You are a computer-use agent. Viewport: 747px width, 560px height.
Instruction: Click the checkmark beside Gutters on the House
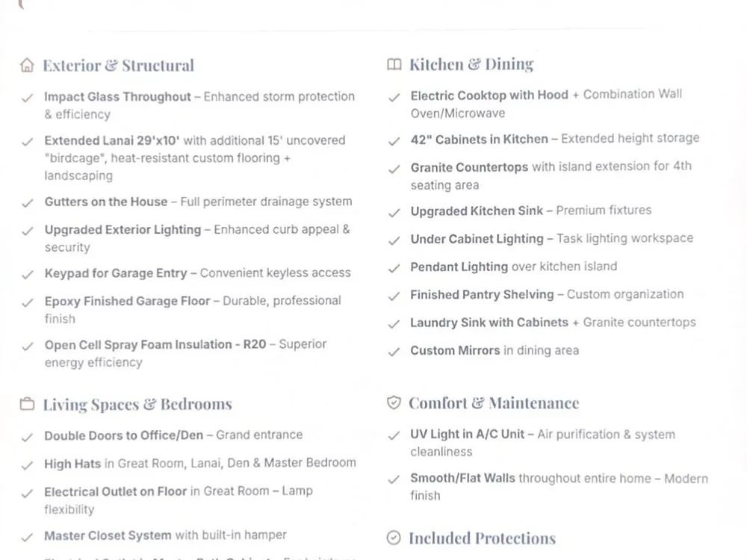pyautogui.click(x=27, y=203)
